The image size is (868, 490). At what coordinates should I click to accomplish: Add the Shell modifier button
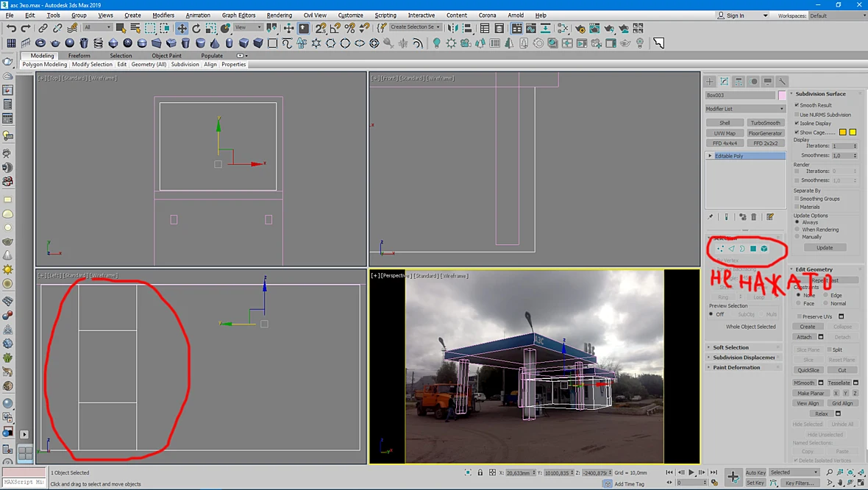tap(725, 123)
